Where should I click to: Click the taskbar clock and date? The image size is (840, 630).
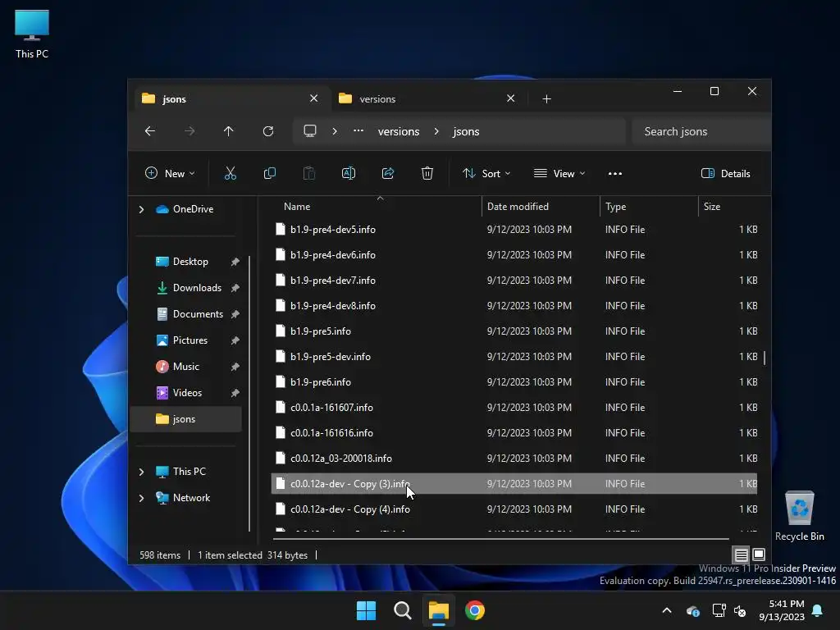point(782,610)
